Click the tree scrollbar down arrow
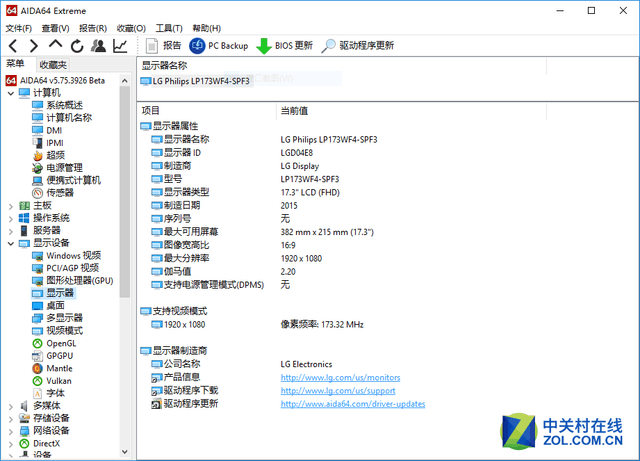 tap(124, 452)
